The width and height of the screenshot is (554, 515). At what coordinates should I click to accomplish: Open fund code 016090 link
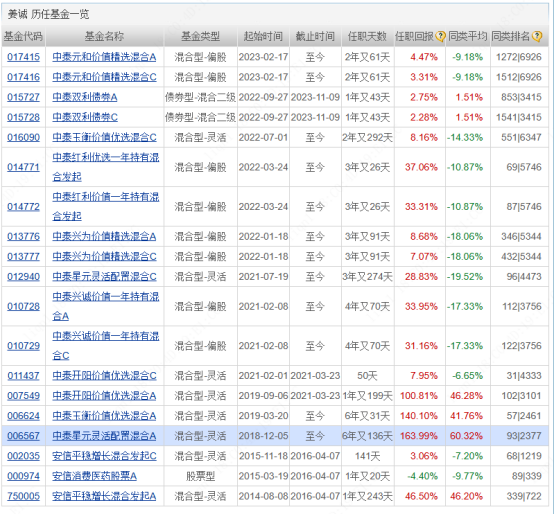click(23, 137)
